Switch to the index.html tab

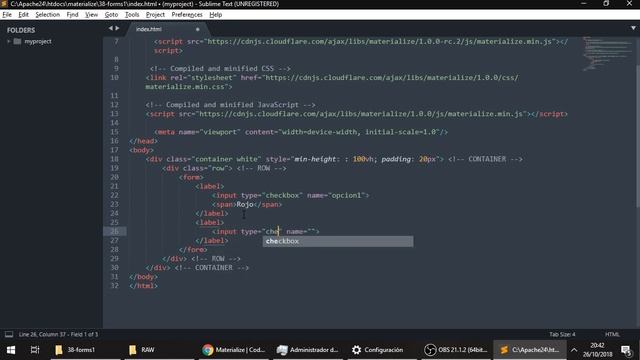tap(149, 29)
